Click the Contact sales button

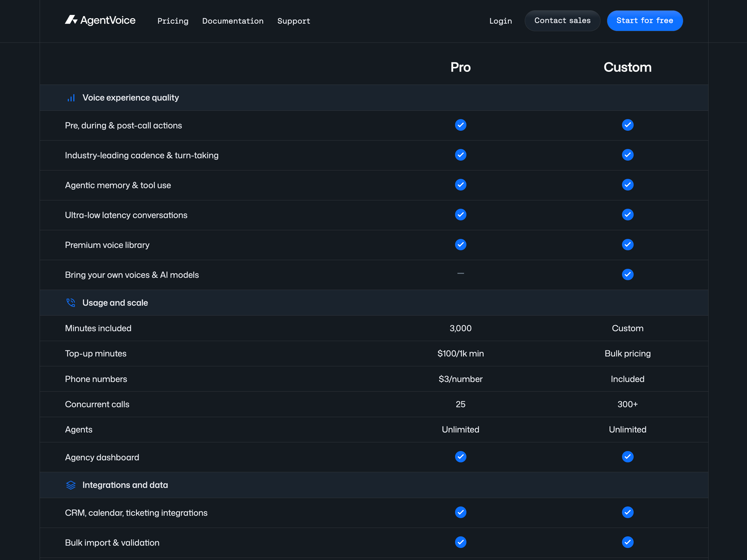(562, 21)
